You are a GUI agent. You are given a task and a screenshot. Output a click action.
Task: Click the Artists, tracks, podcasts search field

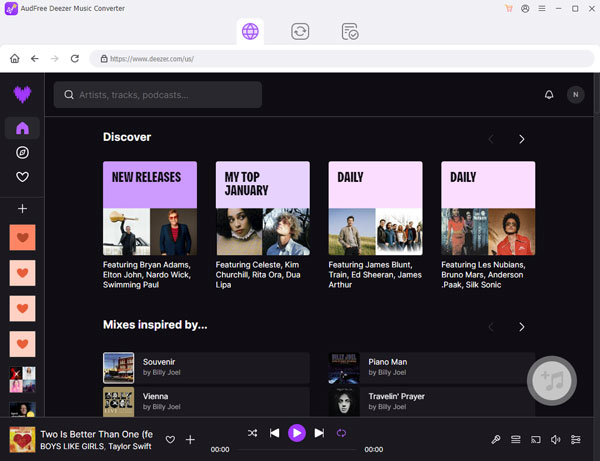coord(158,94)
